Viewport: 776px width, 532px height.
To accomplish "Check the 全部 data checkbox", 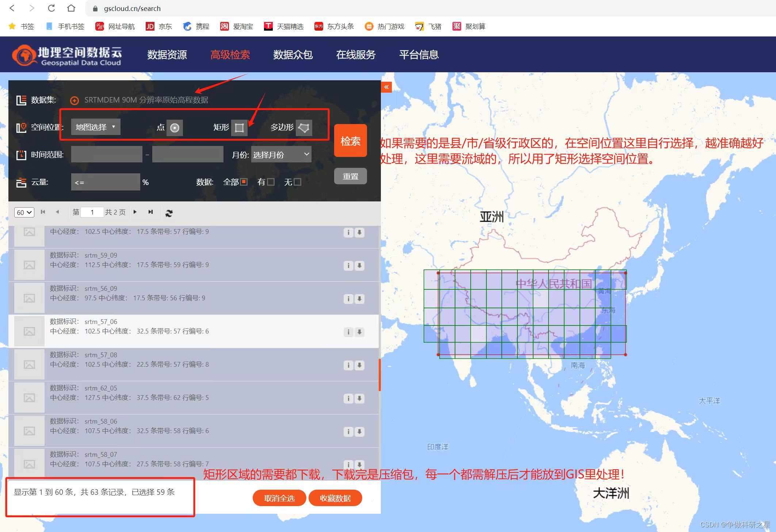I will click(244, 182).
